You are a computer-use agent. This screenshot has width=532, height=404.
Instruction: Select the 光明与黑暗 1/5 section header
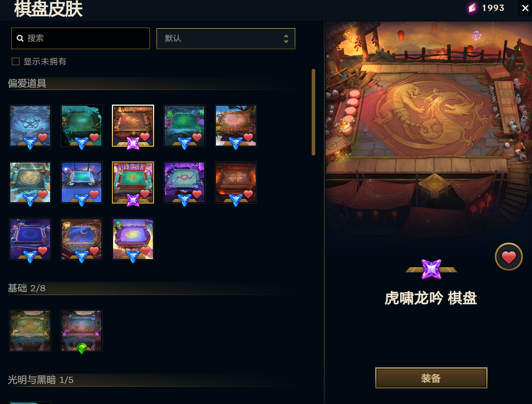coord(40,380)
